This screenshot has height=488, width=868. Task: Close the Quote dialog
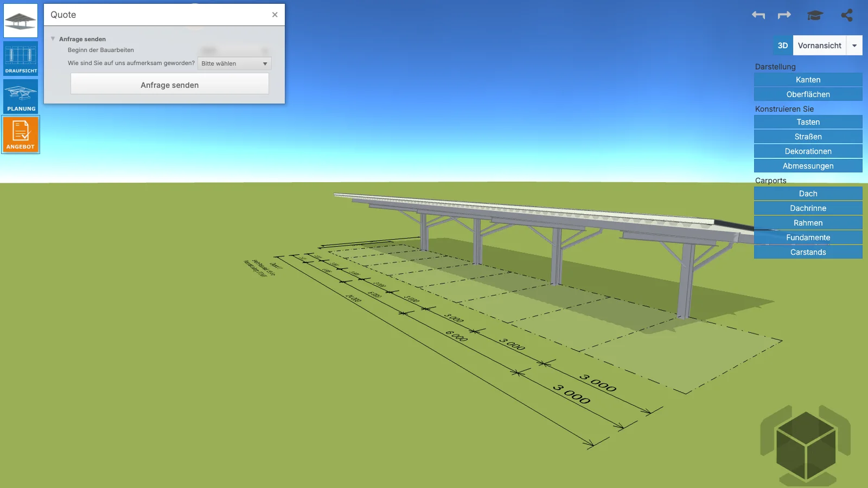point(275,15)
